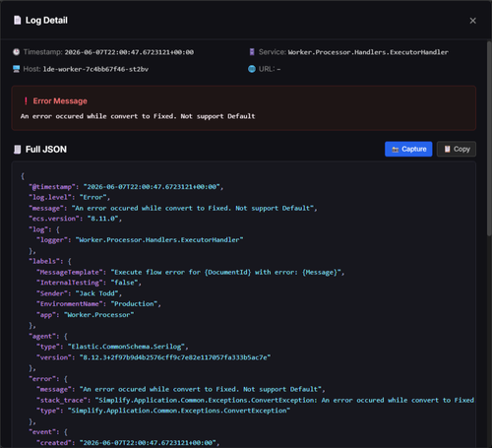Click the Log Detail document icon

(17, 21)
